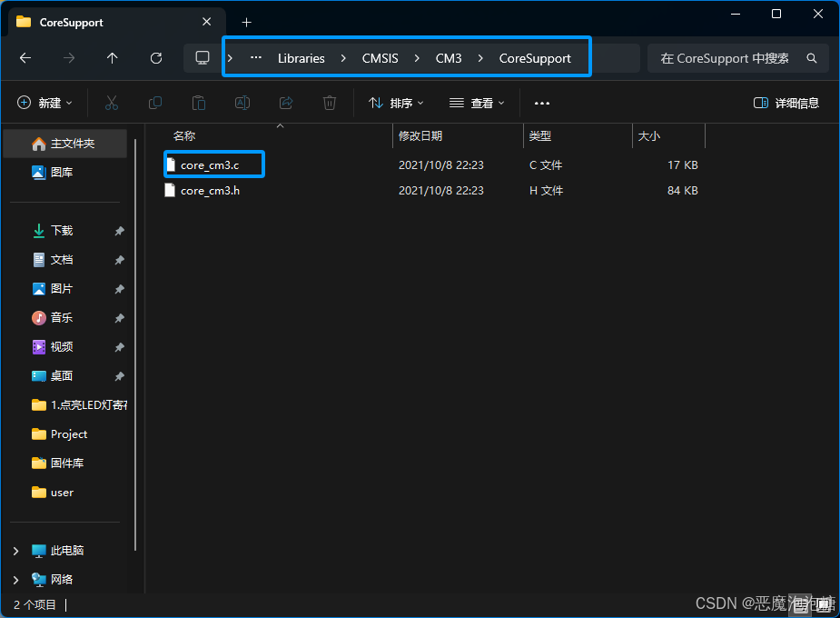Image resolution: width=840 pixels, height=618 pixels.
Task: Click the Copy icon in toolbar
Action: pos(155,103)
